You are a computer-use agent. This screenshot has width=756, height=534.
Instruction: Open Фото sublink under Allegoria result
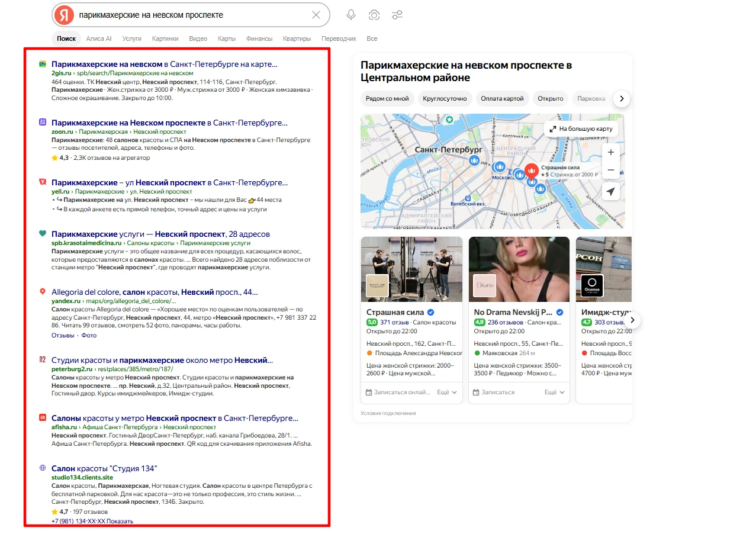(89, 335)
